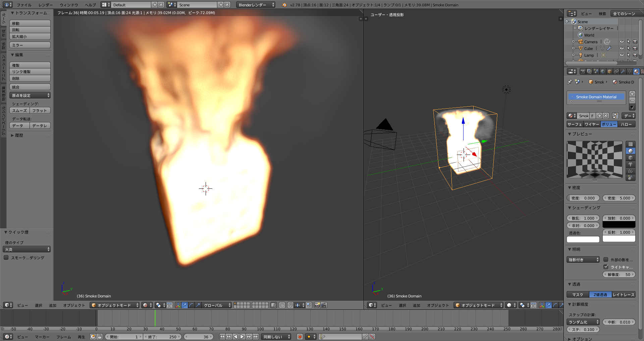Click the plus button to add material slot
This screenshot has height=341, width=644.
pyautogui.click(x=632, y=94)
